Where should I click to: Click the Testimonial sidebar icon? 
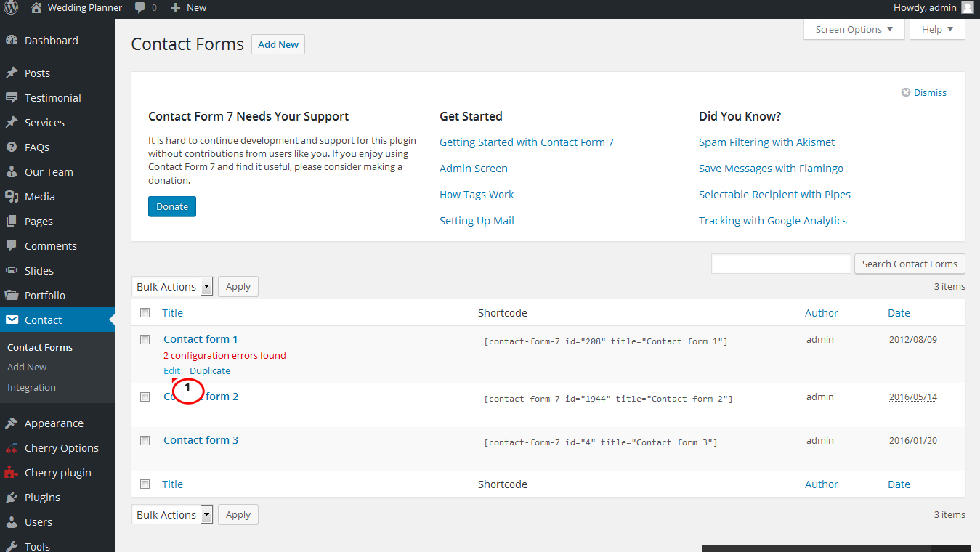click(x=12, y=98)
